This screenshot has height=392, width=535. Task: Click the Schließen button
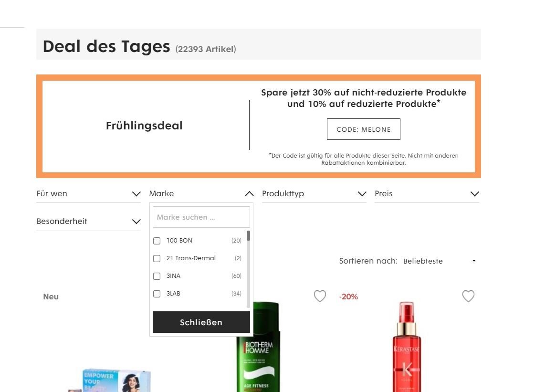point(201,322)
